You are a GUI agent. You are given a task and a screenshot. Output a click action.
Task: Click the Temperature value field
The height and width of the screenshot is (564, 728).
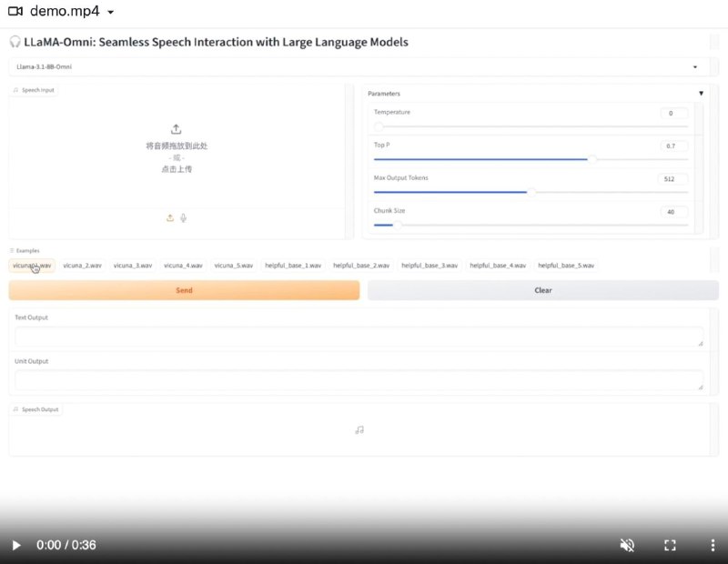point(673,113)
